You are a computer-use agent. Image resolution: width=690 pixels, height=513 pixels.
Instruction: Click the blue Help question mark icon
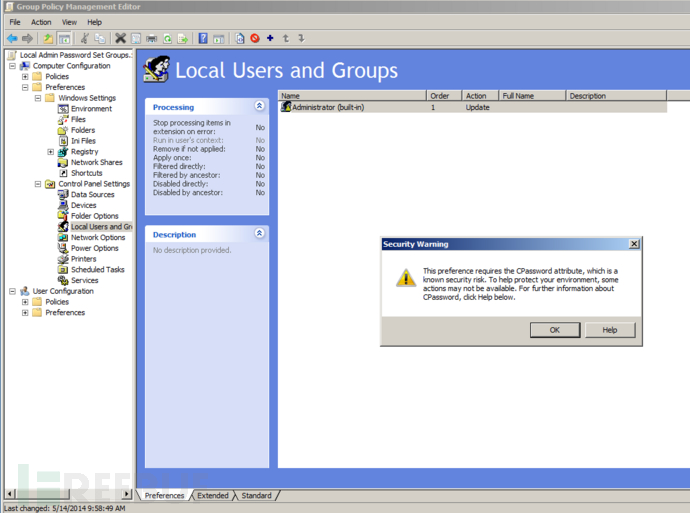[x=203, y=39]
